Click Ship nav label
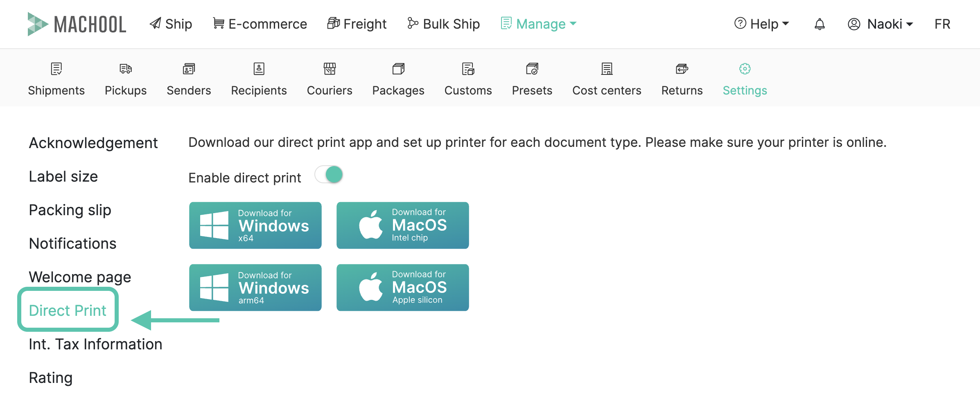 pos(179,24)
